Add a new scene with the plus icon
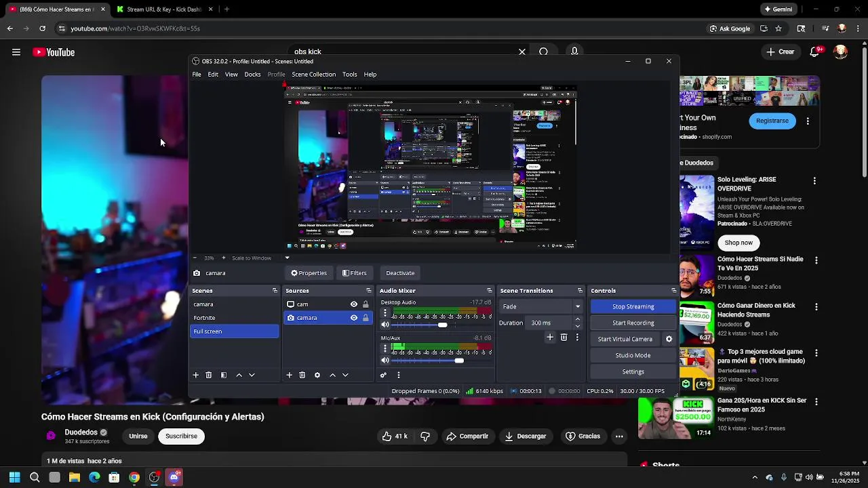The image size is (868, 488). pos(196,375)
